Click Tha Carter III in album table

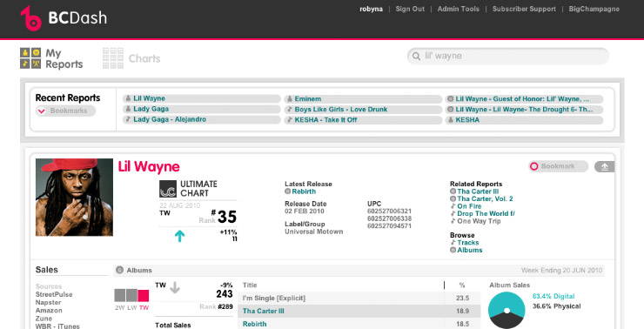click(x=264, y=311)
